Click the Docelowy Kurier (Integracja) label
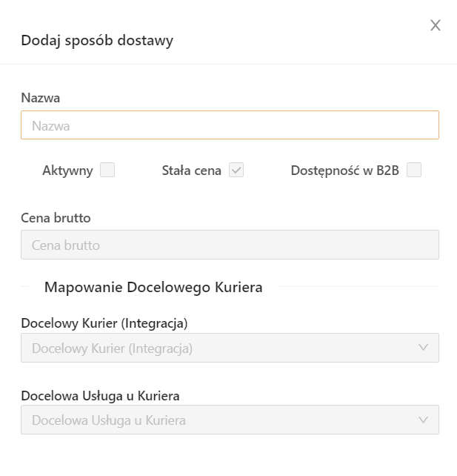The height and width of the screenshot is (476, 457). 104,323
